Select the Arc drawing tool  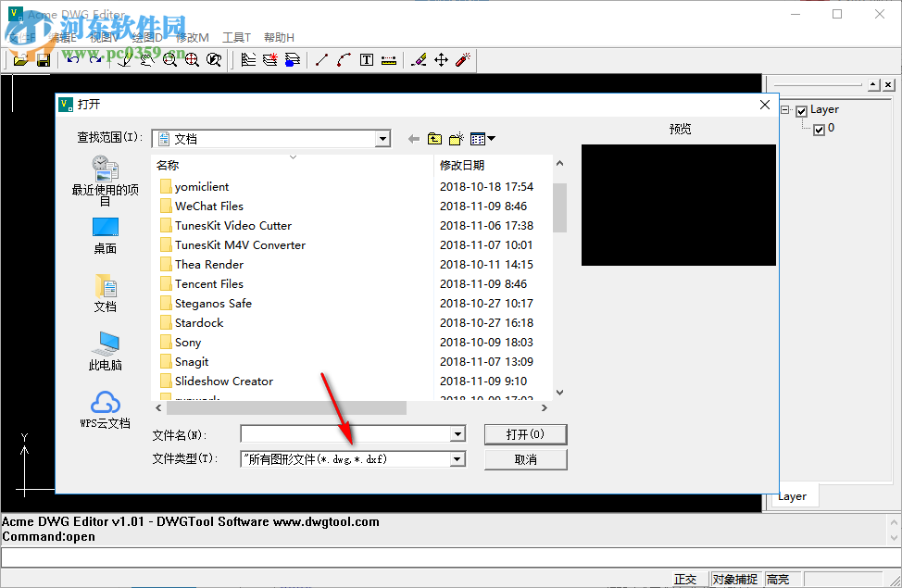click(x=344, y=60)
